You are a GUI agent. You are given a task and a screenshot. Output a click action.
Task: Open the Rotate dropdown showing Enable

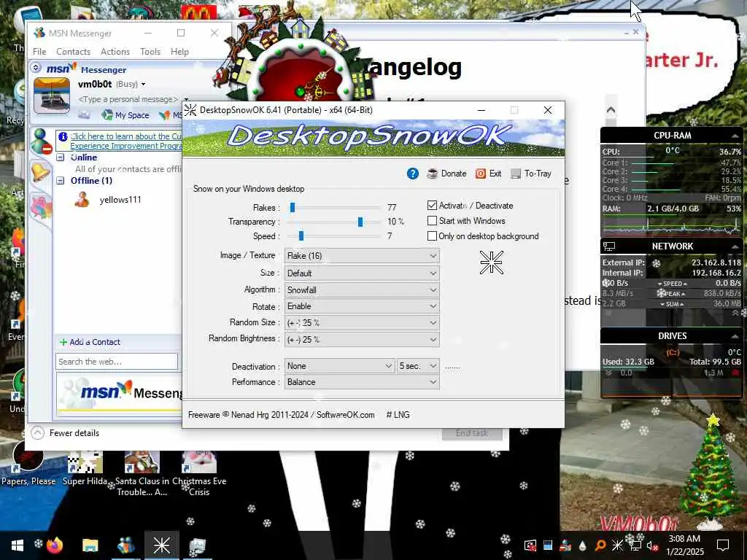tap(362, 306)
